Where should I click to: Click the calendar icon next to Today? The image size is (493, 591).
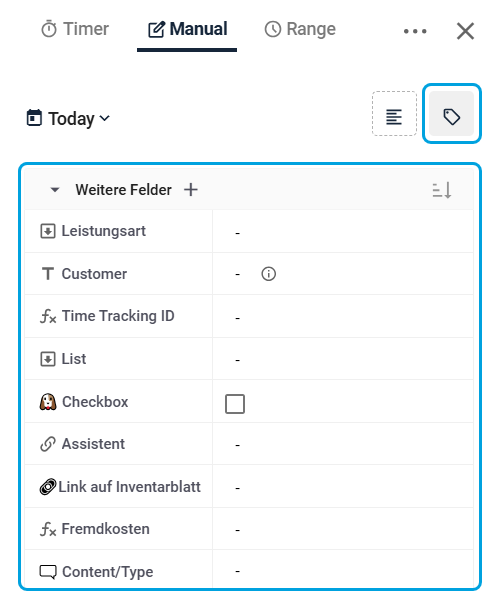(34, 118)
